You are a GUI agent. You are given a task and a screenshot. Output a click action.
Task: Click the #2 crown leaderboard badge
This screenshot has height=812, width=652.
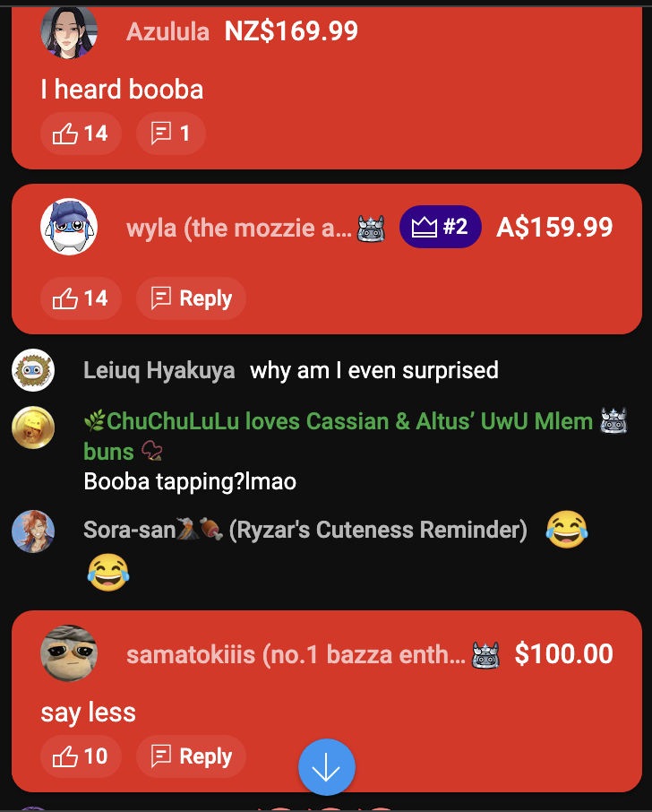coord(441,227)
